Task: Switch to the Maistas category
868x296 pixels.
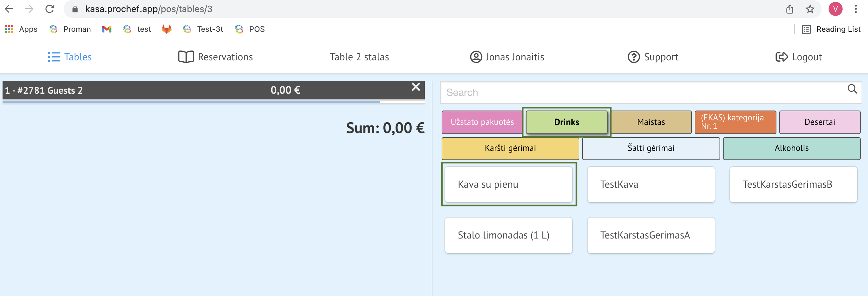Action: coord(651,122)
